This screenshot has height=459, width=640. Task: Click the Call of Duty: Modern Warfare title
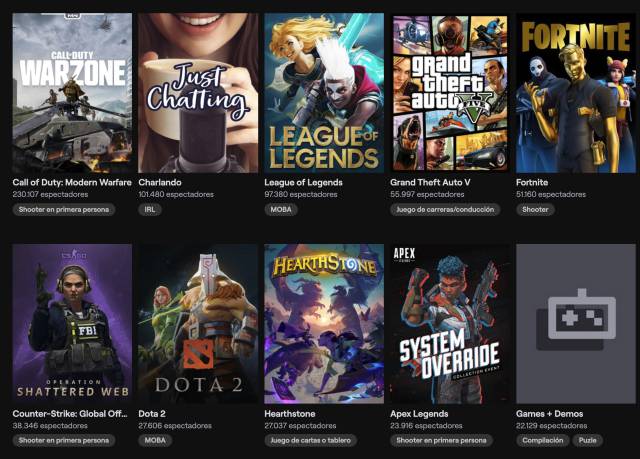click(72, 182)
